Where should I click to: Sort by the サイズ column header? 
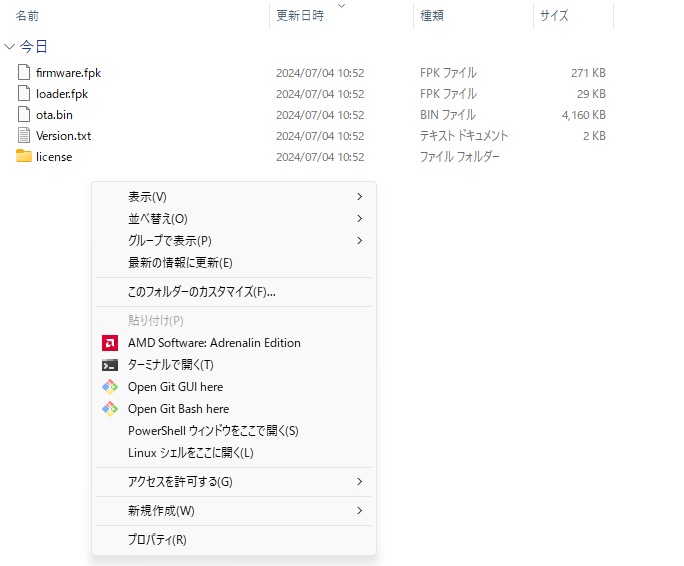pyautogui.click(x=554, y=16)
